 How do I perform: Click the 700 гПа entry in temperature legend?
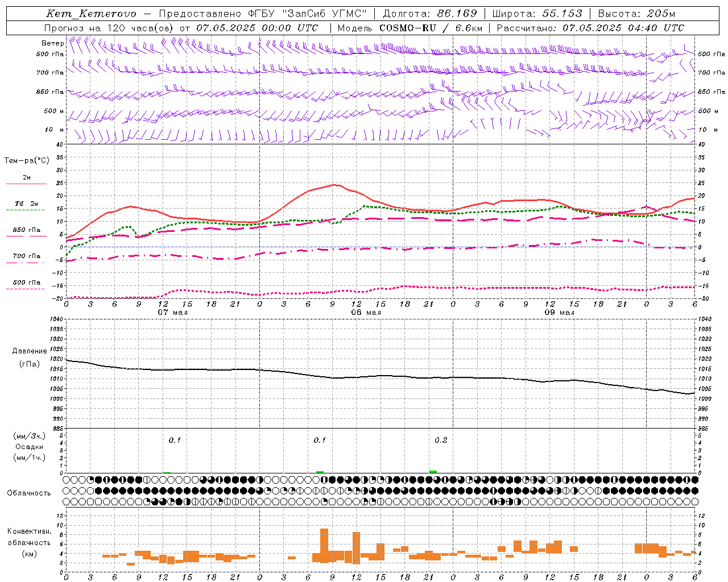click(27, 256)
